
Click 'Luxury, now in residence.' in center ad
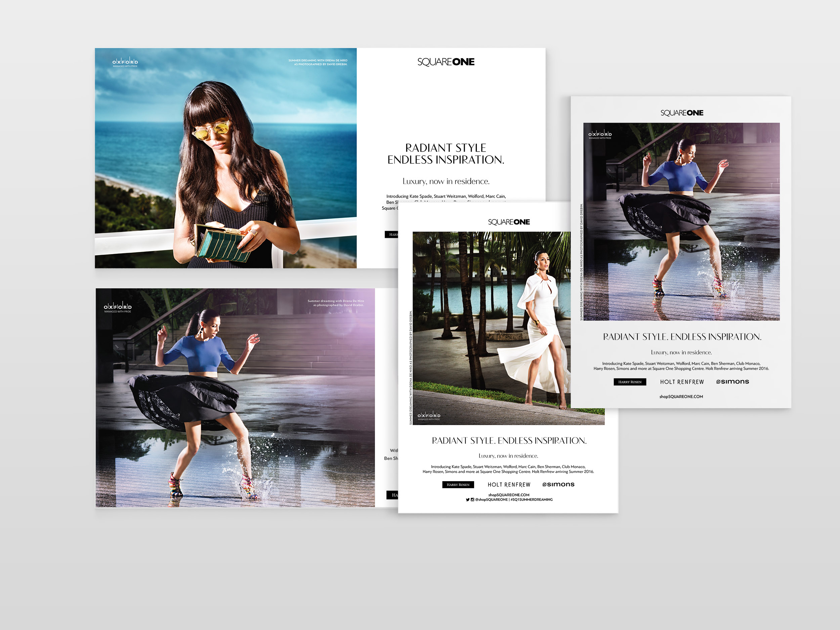[508, 456]
